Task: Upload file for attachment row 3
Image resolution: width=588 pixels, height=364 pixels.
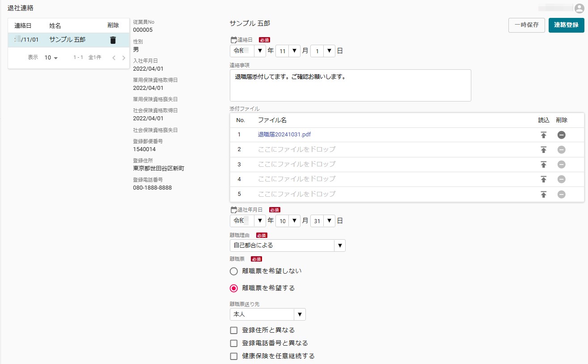Action: click(x=544, y=165)
